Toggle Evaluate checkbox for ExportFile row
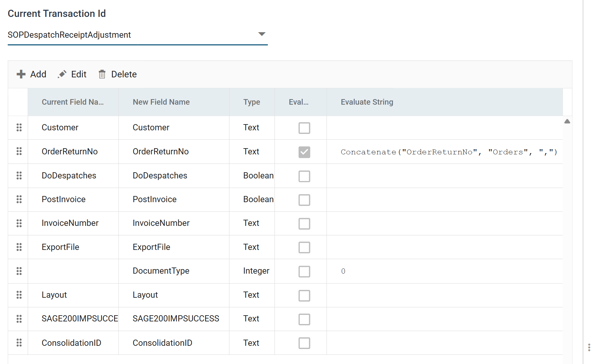This screenshot has height=364, width=591. coord(304,247)
